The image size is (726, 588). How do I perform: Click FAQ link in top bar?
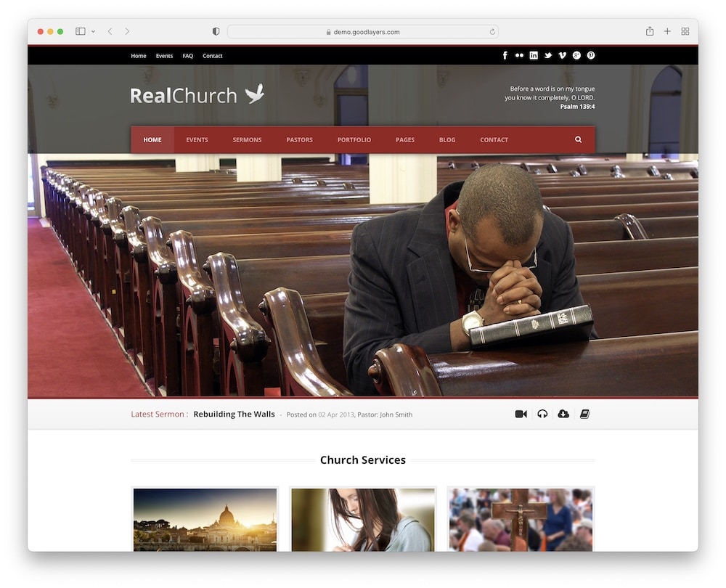tap(187, 56)
